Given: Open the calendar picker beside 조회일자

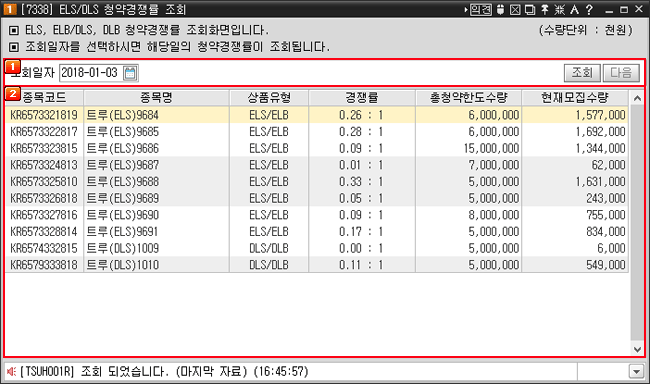Looking at the screenshot, I should pyautogui.click(x=130, y=73).
